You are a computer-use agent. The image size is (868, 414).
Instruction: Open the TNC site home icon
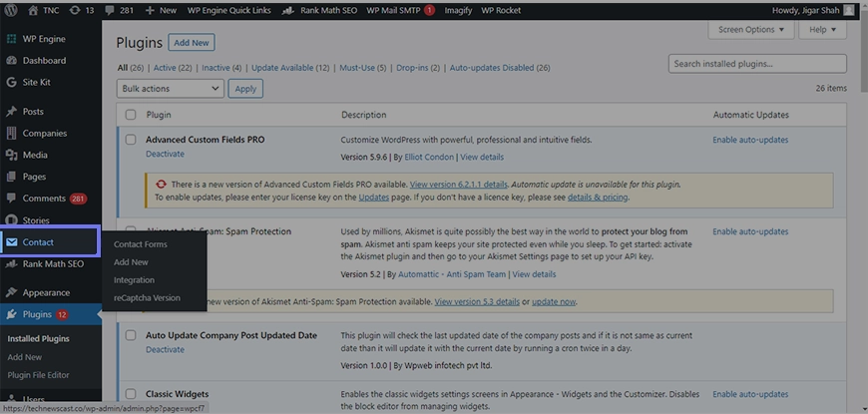[33, 10]
